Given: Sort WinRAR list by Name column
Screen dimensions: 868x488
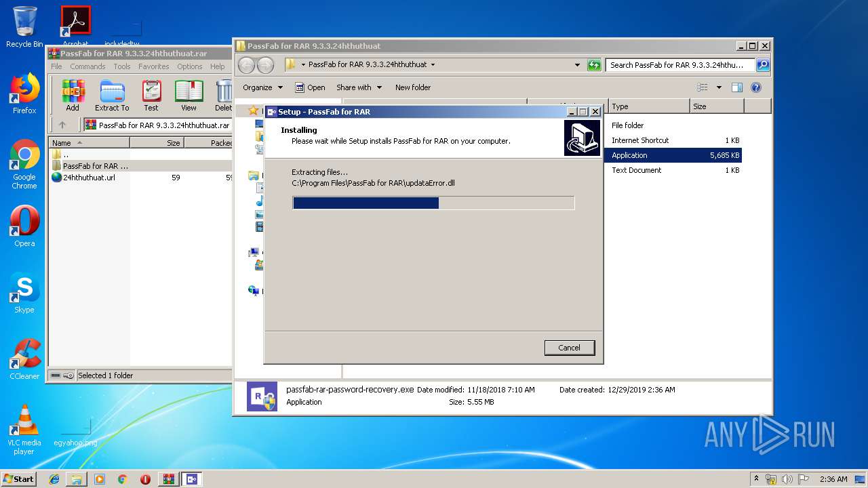Looking at the screenshot, I should pyautogui.click(x=89, y=143).
